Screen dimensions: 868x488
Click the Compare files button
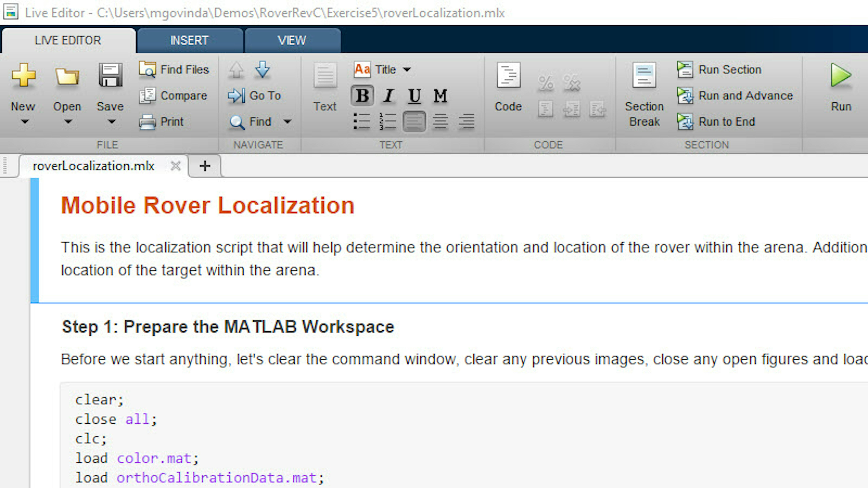173,96
